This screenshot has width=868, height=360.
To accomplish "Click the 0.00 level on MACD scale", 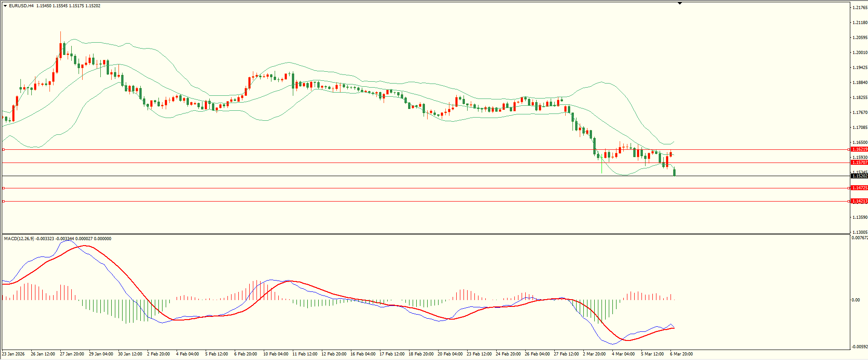I will click(x=855, y=300).
